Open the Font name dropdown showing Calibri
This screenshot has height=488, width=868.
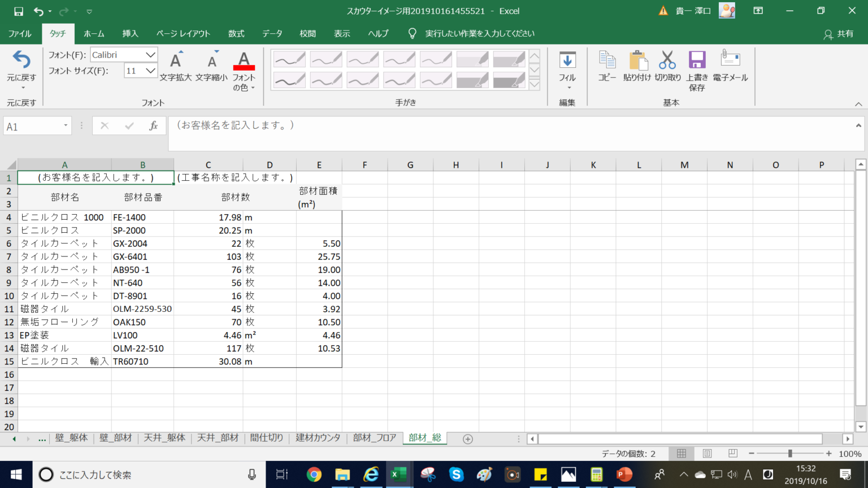click(x=150, y=55)
